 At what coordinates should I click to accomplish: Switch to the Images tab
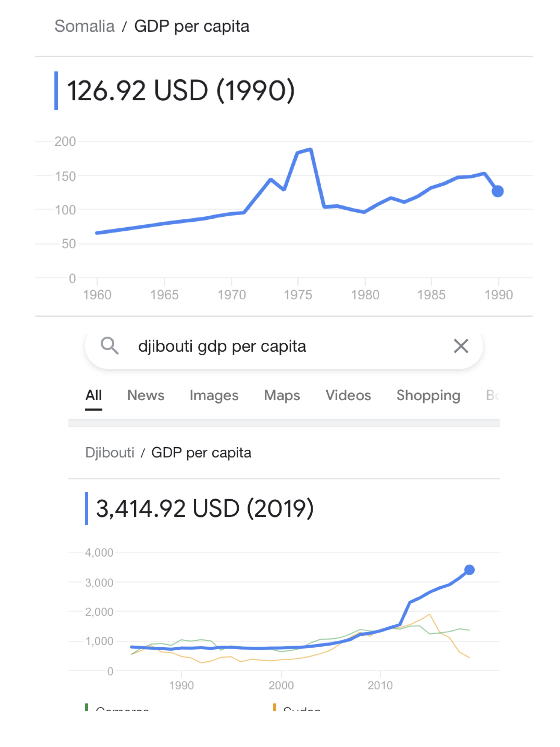[214, 395]
